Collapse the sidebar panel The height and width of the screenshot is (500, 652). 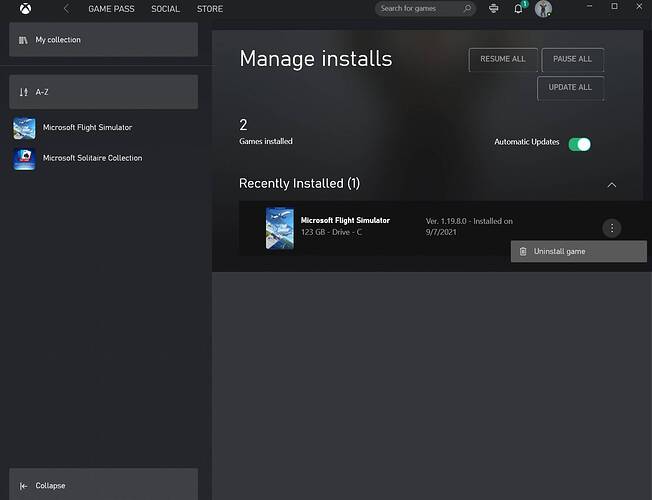[x=104, y=485]
